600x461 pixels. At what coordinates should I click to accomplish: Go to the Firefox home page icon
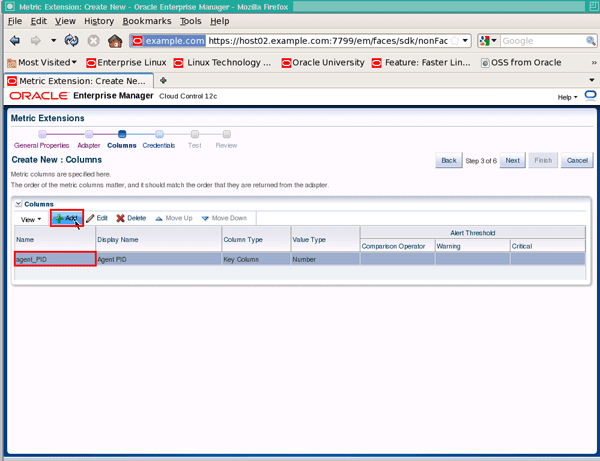[115, 41]
